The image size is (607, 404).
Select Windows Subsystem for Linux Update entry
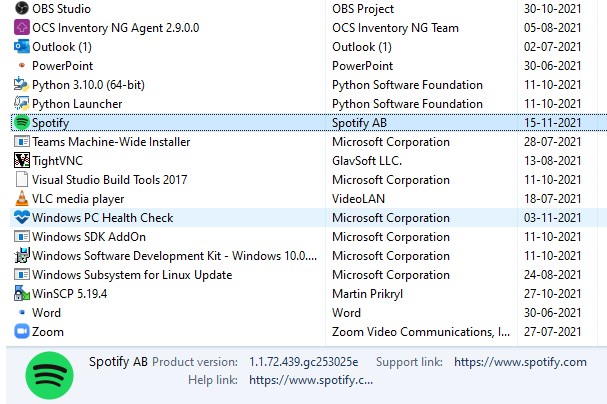[x=132, y=275]
